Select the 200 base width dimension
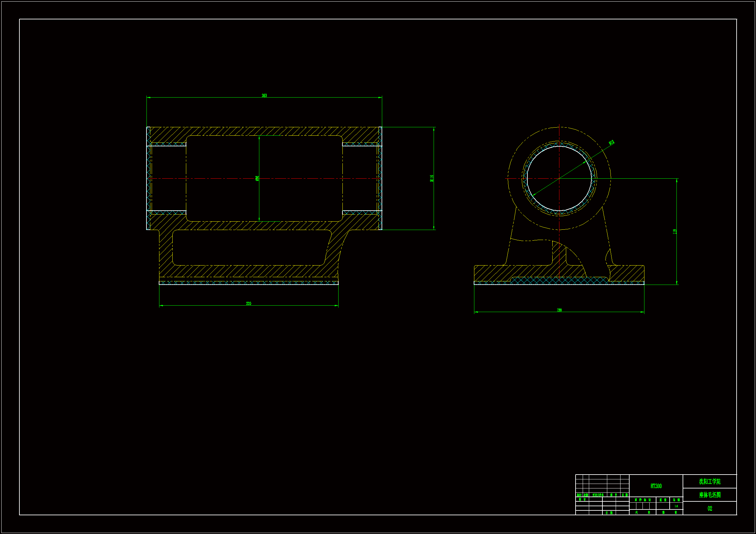 tap(249, 303)
